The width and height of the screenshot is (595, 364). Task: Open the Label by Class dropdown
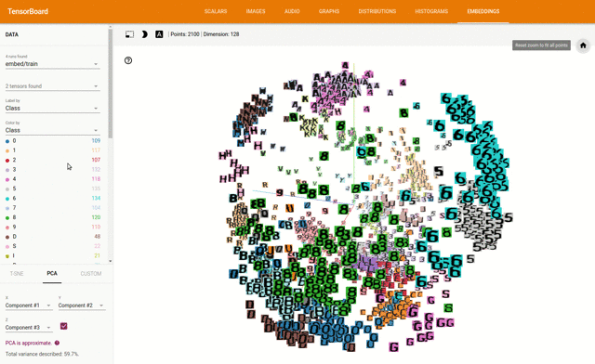click(52, 108)
